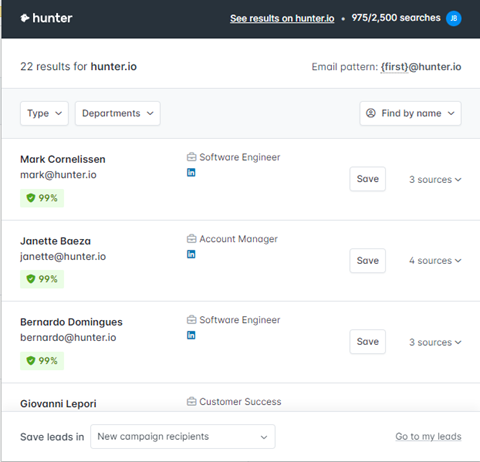This screenshot has height=462, width=480.
Task: Expand 4 sources for Janette Baeza
Action: tap(435, 261)
